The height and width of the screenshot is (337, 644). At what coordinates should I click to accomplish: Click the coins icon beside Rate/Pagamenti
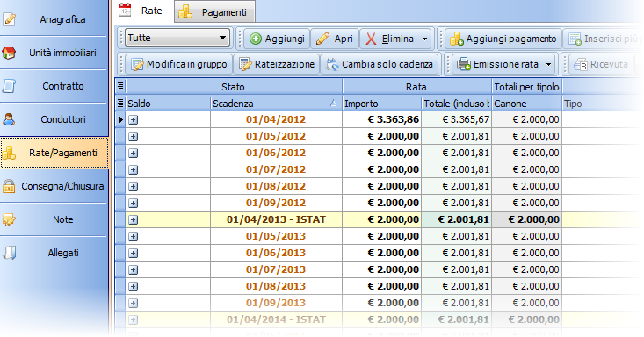click(9, 153)
